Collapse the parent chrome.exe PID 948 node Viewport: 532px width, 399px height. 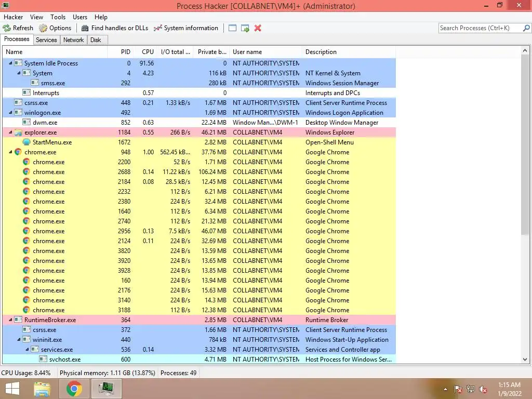[x=10, y=152]
